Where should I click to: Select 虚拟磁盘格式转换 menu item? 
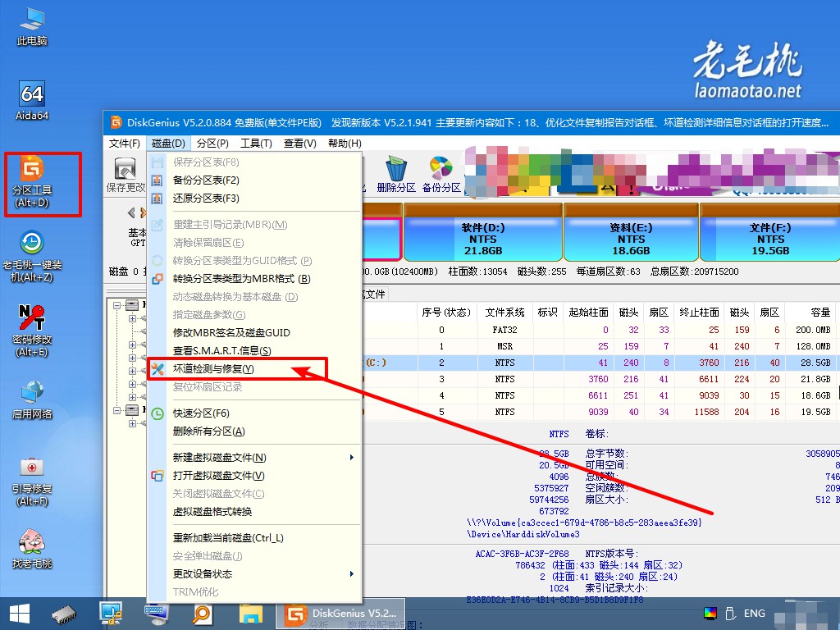pos(255,512)
